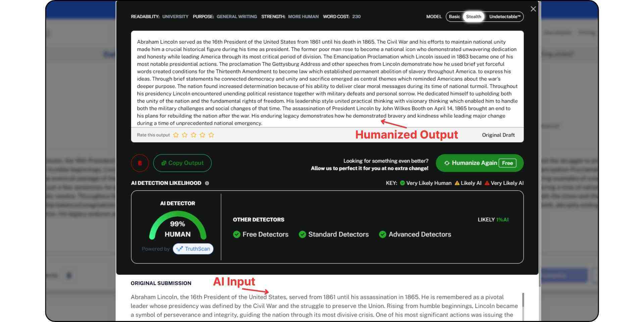
Task: Click the AI Detector heading
Action: click(x=177, y=203)
